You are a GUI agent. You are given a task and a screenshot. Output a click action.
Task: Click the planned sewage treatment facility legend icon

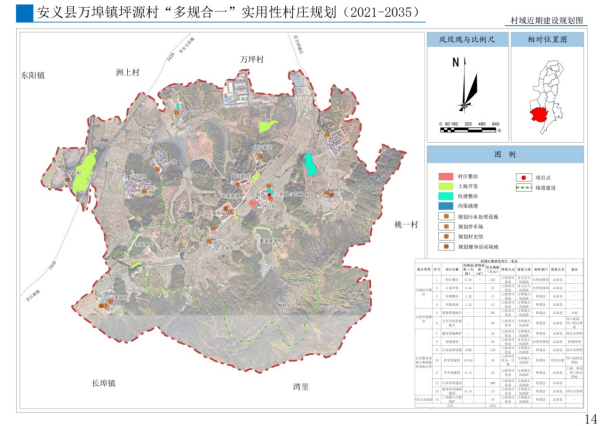(x=446, y=214)
